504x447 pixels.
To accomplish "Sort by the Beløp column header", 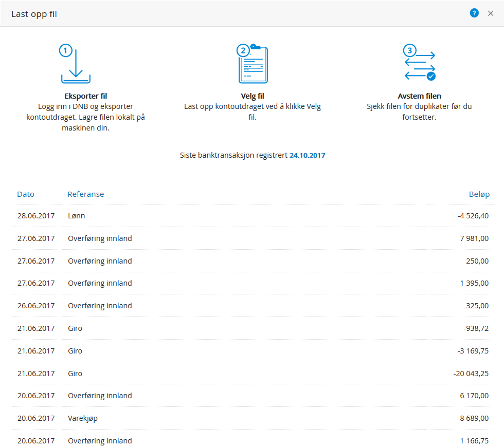I will [479, 194].
